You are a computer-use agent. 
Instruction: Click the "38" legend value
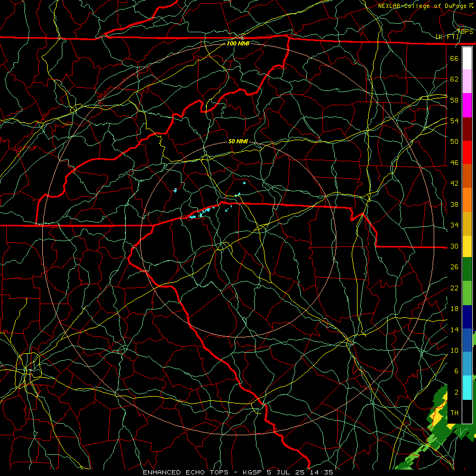454,204
